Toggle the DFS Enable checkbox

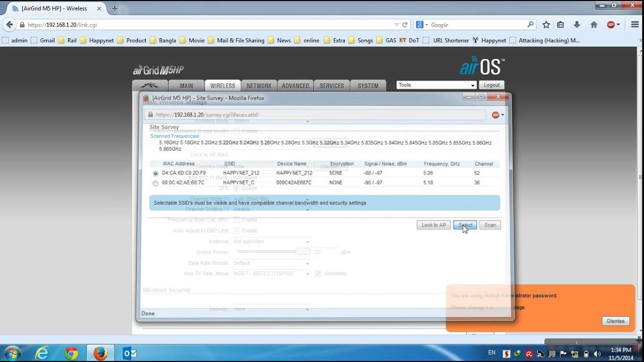pos(236,188)
